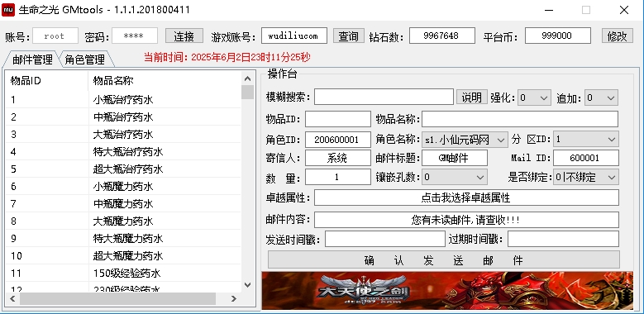Image resolution: width=644 pixels, height=314 pixels.
Task: Click the list's scroll up arrow
Action: 247,78
